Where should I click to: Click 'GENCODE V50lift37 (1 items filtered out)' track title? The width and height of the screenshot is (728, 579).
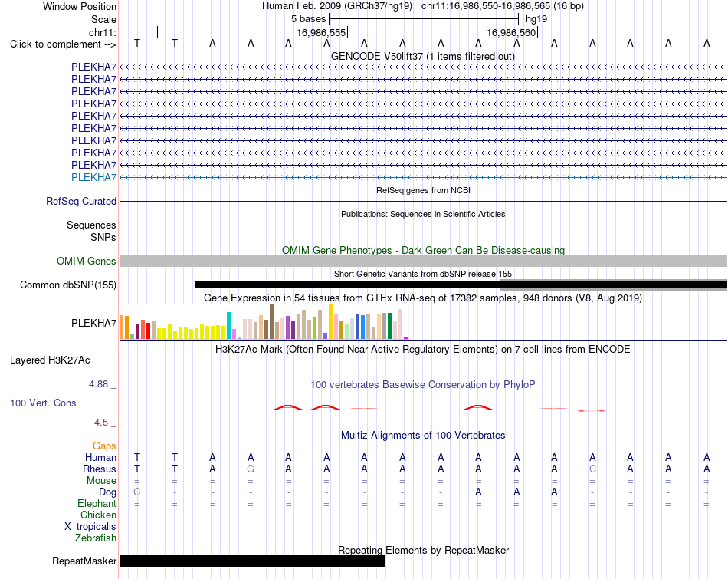pos(423,56)
